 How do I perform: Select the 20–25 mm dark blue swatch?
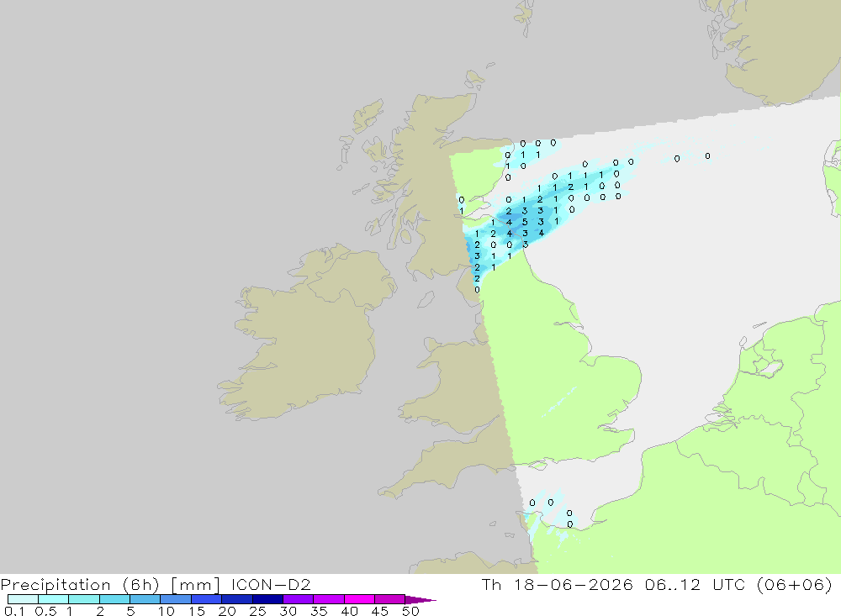click(236, 599)
